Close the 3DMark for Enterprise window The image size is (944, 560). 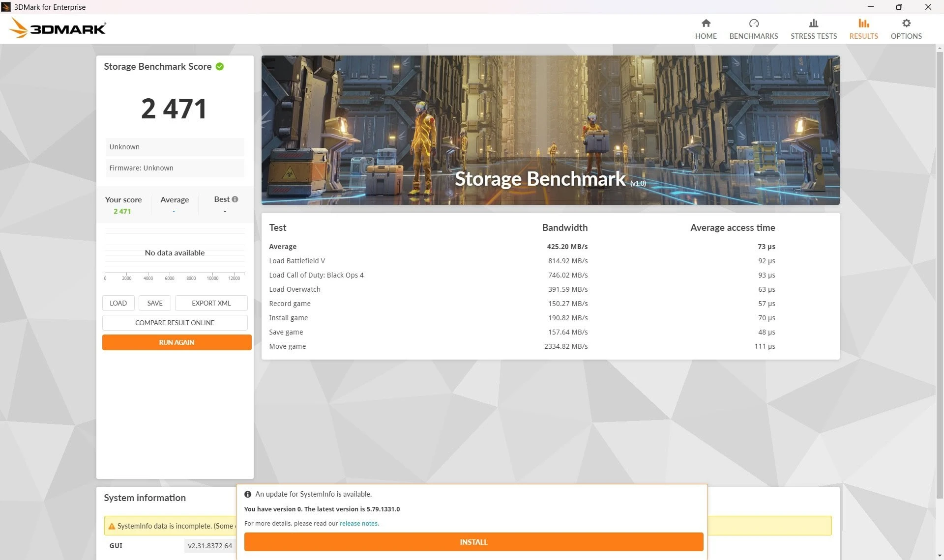928,7
